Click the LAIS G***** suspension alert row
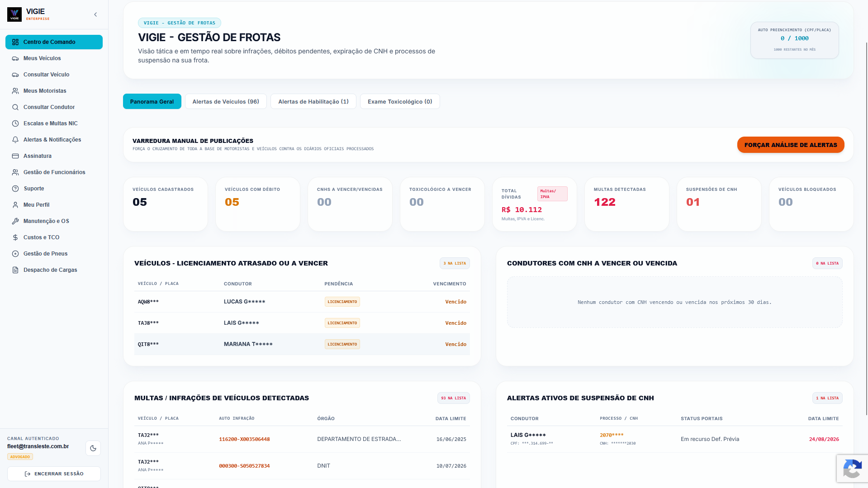 point(675,439)
